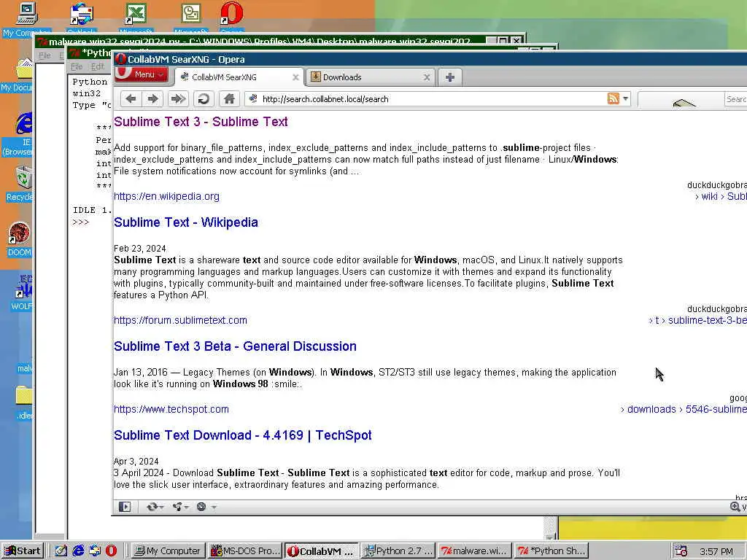The image size is (747, 560).
Task: Switch to malware.wi... taskbar button
Action: click(x=474, y=551)
